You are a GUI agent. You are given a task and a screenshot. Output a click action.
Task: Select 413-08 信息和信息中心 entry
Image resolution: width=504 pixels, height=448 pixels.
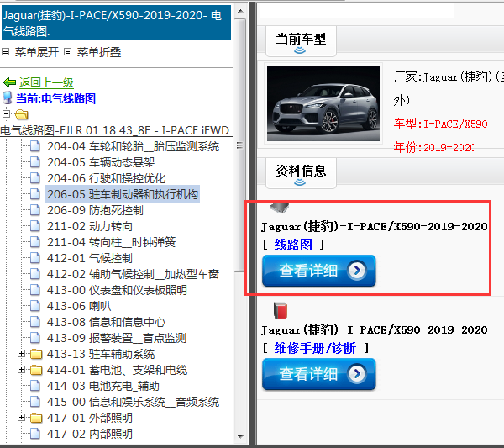[106, 322]
